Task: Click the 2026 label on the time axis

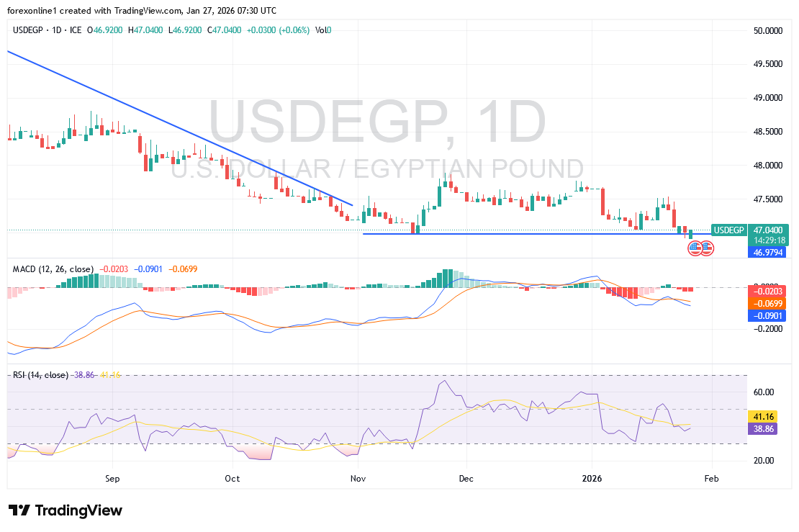Action: click(592, 478)
